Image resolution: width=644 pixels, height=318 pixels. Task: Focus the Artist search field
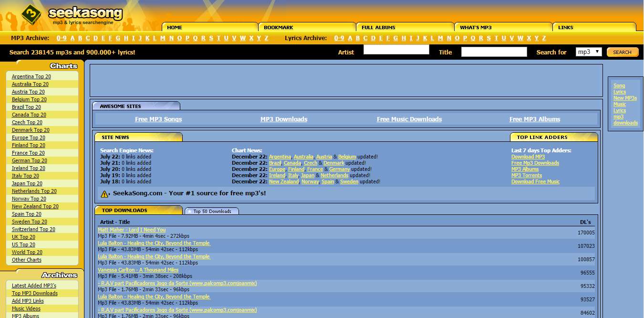coord(396,50)
